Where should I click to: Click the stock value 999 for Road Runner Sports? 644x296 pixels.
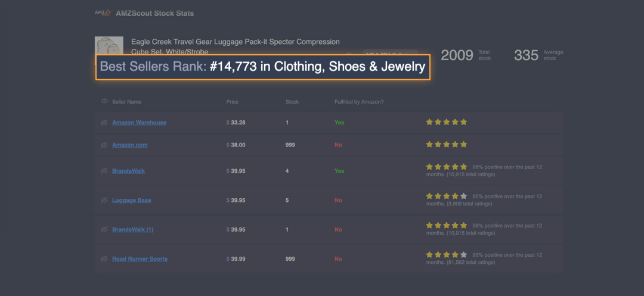(x=290, y=259)
